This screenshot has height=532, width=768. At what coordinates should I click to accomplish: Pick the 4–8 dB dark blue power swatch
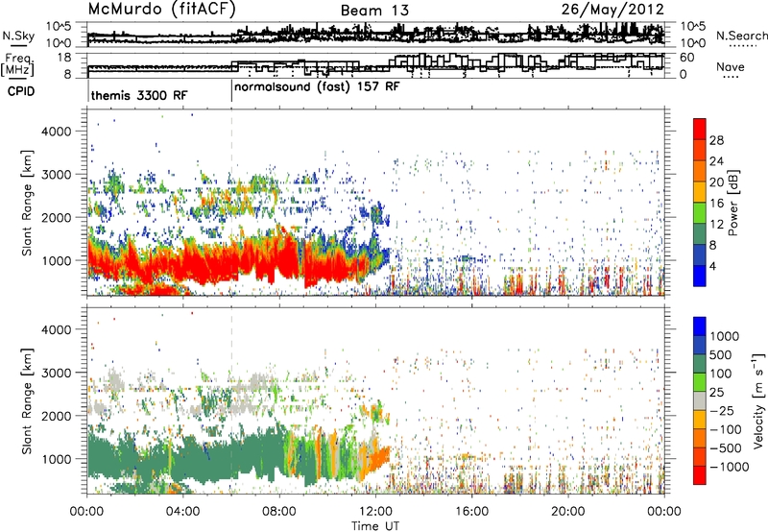700,255
